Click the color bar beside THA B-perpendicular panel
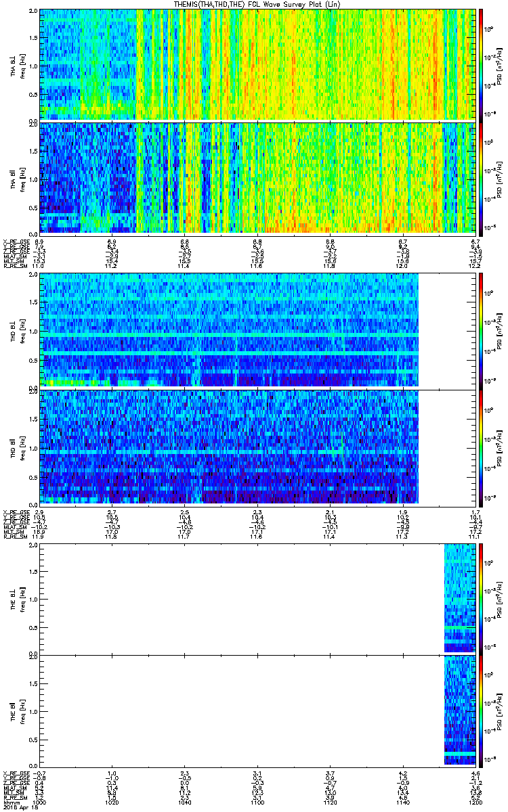The width and height of the screenshot is (508, 812). [480, 64]
